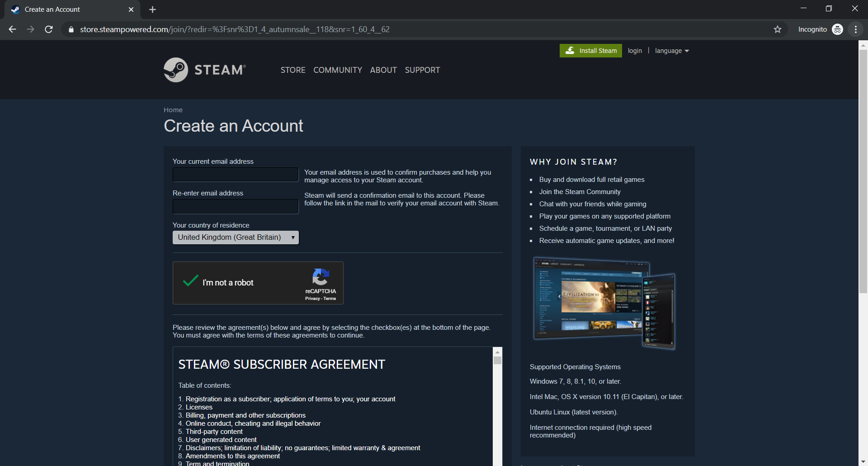Click the Re-enter email address field
The width and height of the screenshot is (868, 466).
click(236, 206)
